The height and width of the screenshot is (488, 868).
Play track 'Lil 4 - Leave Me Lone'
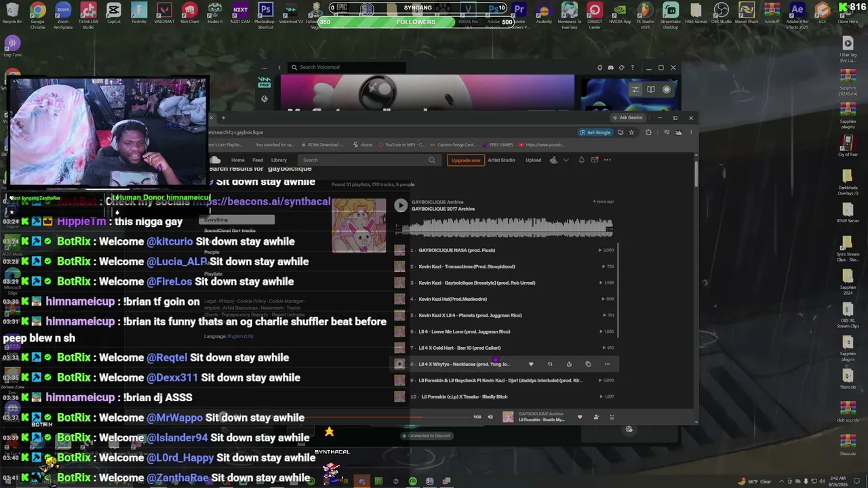465,331
